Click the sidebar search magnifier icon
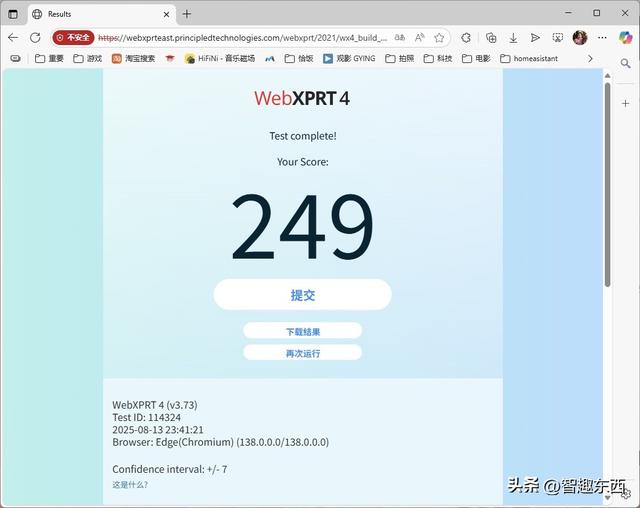 625,64
